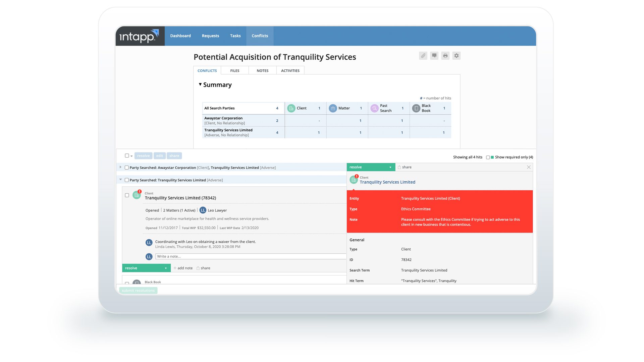Collapse the Tranquility Services Limited [Adverse] row
Image resolution: width=644 pixels, height=362 pixels.
click(x=120, y=180)
